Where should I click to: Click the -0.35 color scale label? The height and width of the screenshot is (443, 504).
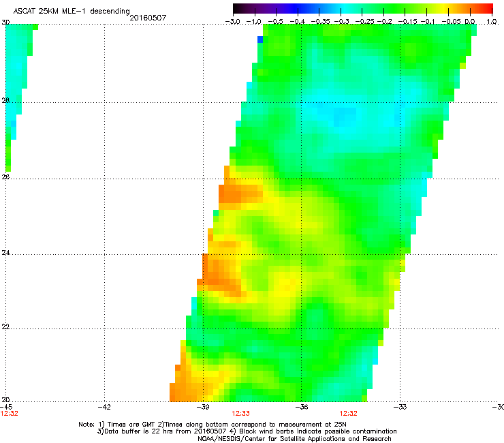pyautogui.click(x=320, y=22)
